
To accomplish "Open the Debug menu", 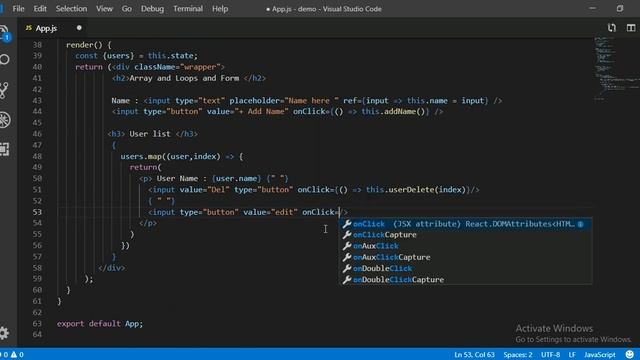I will click(x=152, y=9).
